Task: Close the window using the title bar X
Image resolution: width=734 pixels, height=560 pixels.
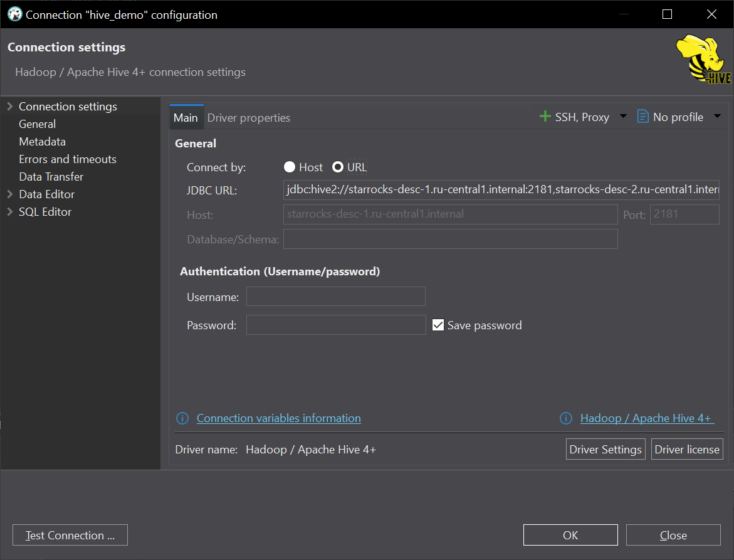Action: [711, 14]
